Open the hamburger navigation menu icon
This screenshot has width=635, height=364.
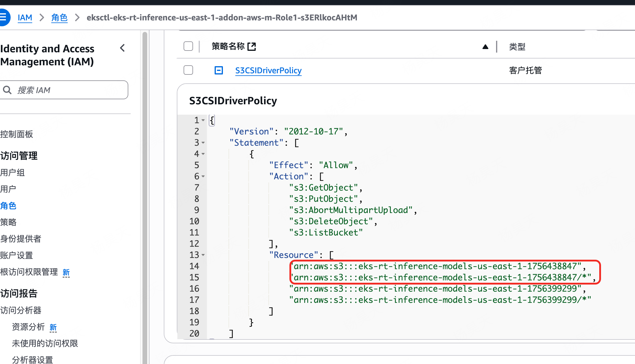4,17
